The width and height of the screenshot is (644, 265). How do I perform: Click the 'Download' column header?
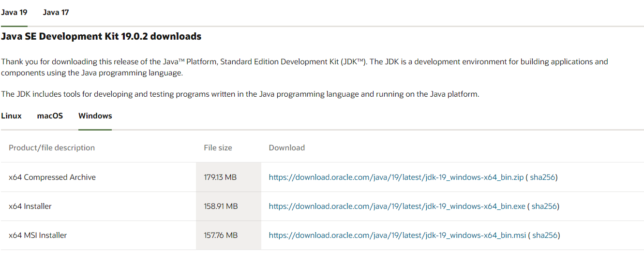click(x=287, y=148)
